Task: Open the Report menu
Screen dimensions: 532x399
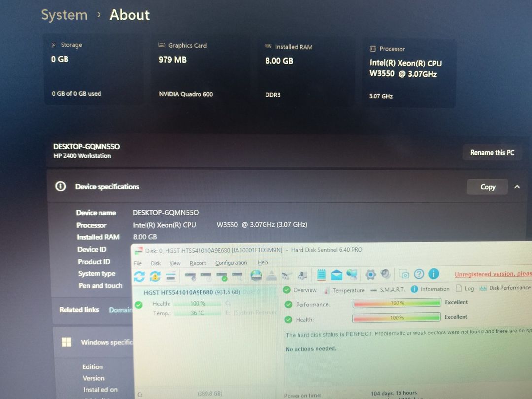Action: pyautogui.click(x=198, y=263)
